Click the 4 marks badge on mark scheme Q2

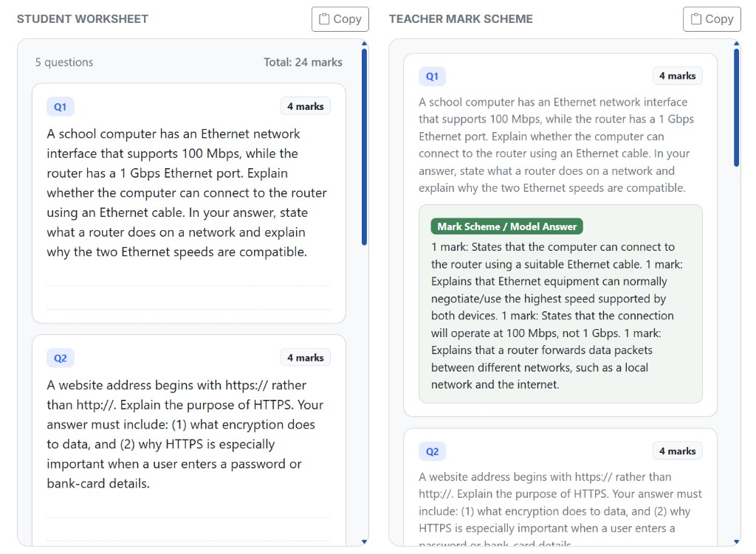point(678,451)
